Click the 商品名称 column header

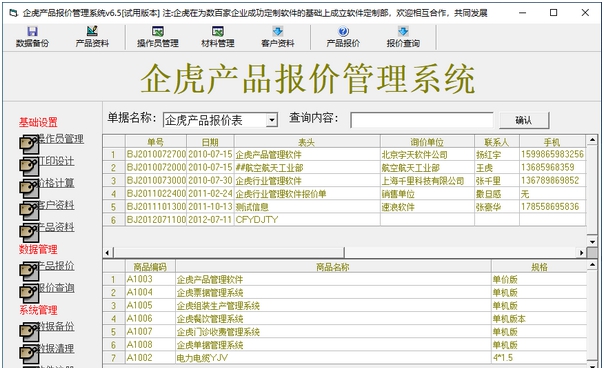333,267
